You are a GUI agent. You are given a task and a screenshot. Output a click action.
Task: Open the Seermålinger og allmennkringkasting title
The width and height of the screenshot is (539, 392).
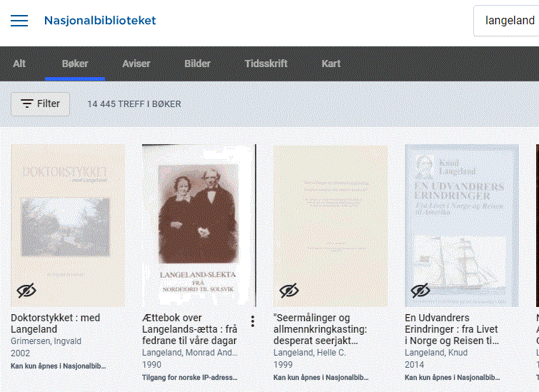tap(320, 329)
